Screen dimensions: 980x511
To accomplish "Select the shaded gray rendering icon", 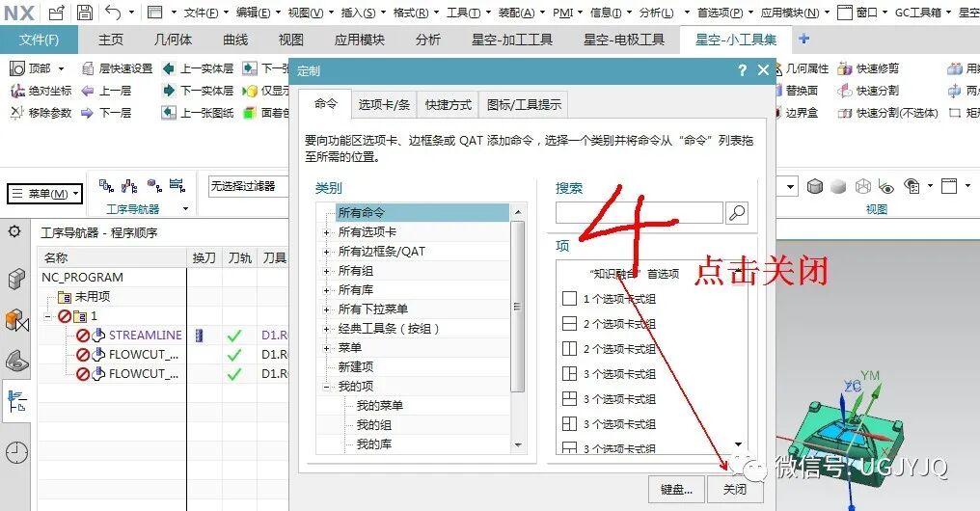I will [x=839, y=186].
